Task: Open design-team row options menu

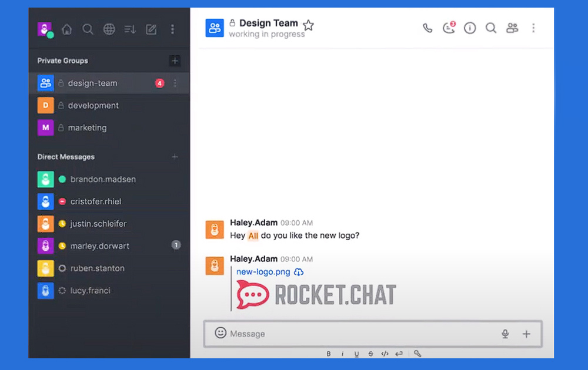Action: tap(175, 83)
